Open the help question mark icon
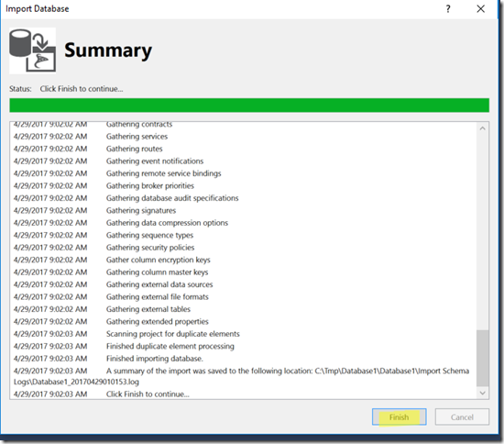 [x=448, y=9]
